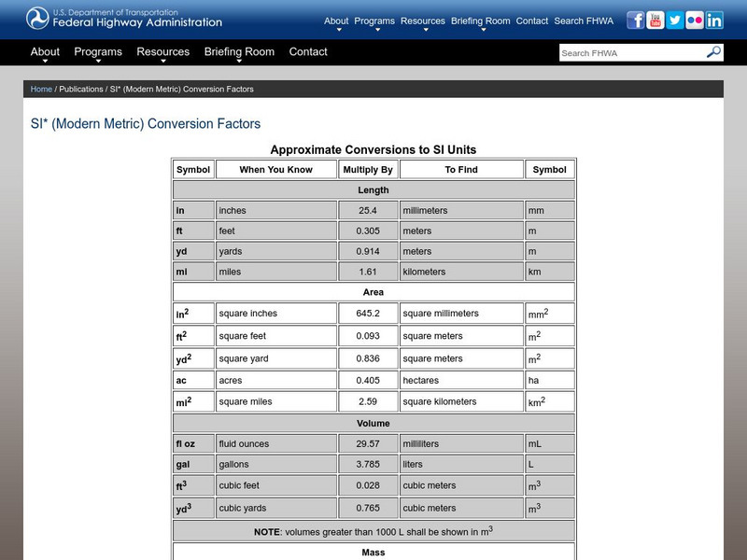This screenshot has height=560, width=747.
Task: Click the Approximate Conversions to SI Units title
Action: pyautogui.click(x=373, y=149)
